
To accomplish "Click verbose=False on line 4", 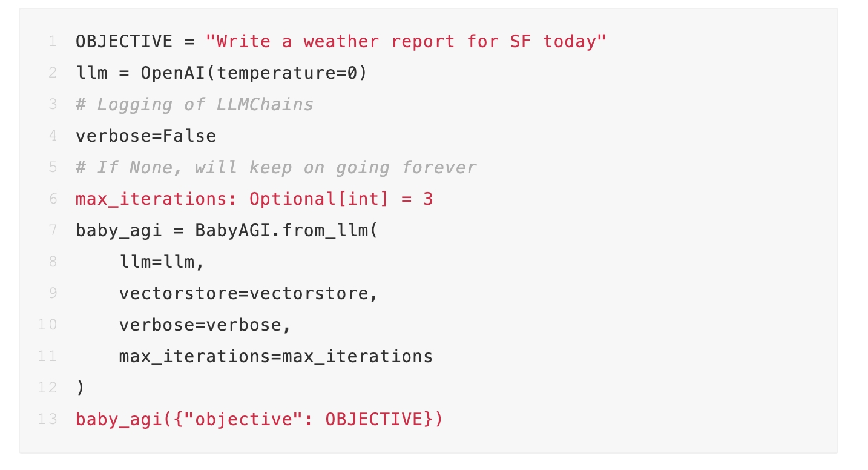I will click(x=146, y=136).
